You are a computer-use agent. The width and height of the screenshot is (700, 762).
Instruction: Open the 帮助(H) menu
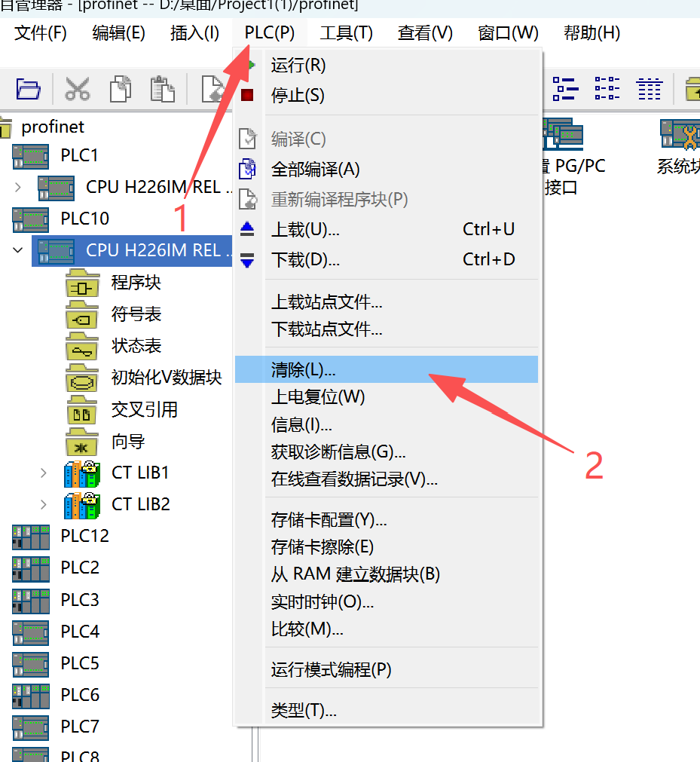click(591, 33)
